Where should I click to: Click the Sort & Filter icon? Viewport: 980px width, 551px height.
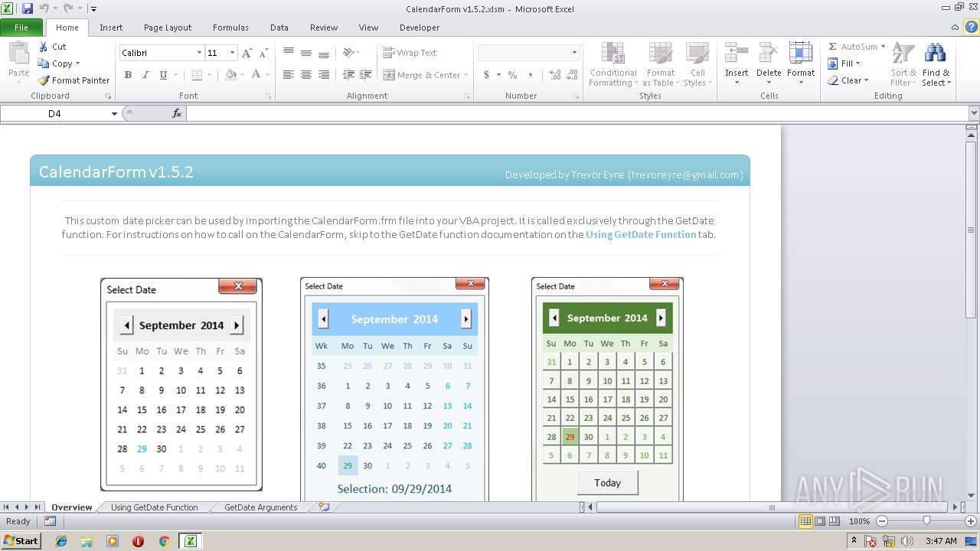click(903, 54)
